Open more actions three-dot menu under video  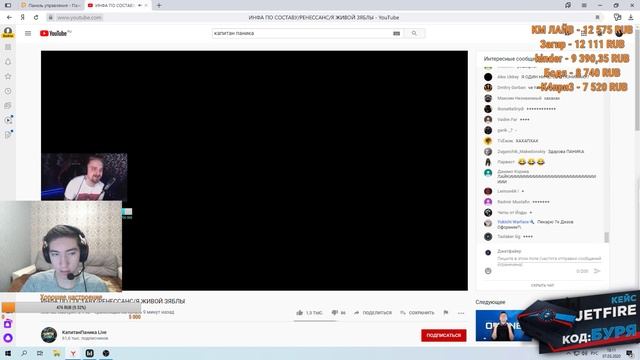pyautogui.click(x=461, y=313)
